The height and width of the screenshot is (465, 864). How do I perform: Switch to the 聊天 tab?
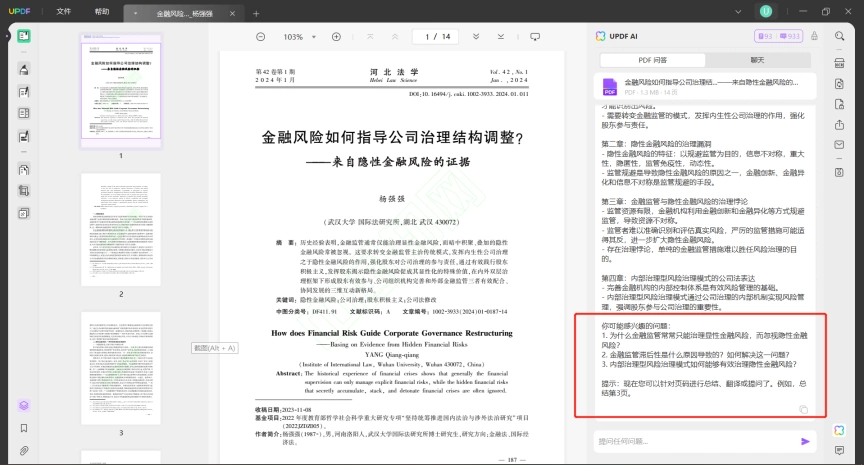pos(758,60)
